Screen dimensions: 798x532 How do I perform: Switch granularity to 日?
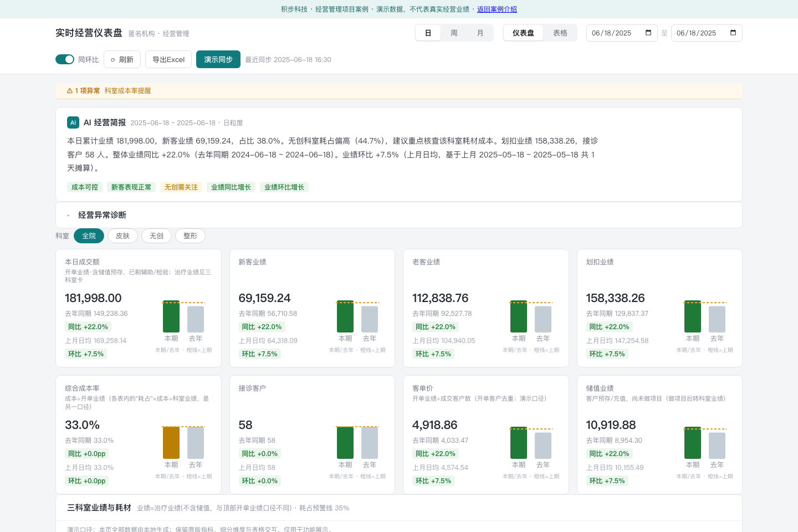pos(428,33)
